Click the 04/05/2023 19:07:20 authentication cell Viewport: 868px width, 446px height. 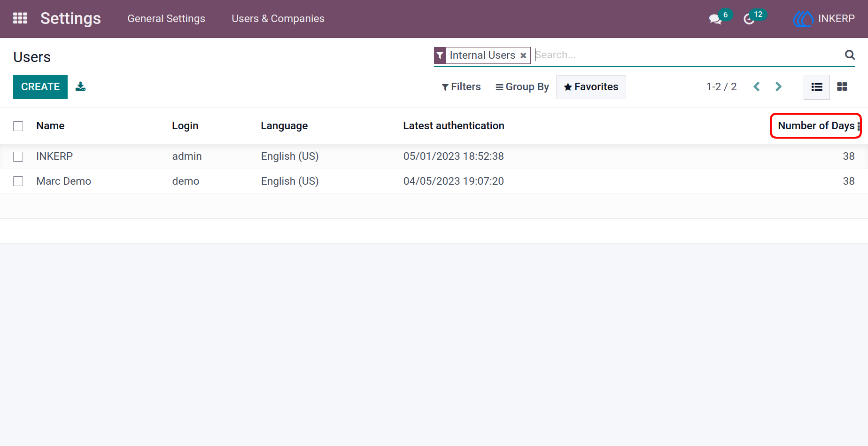pos(454,181)
